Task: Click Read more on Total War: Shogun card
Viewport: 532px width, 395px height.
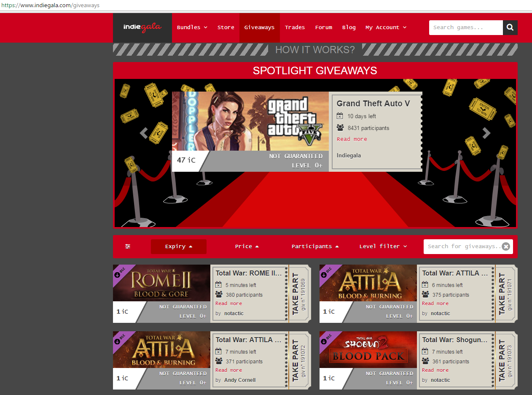Action: coord(435,370)
